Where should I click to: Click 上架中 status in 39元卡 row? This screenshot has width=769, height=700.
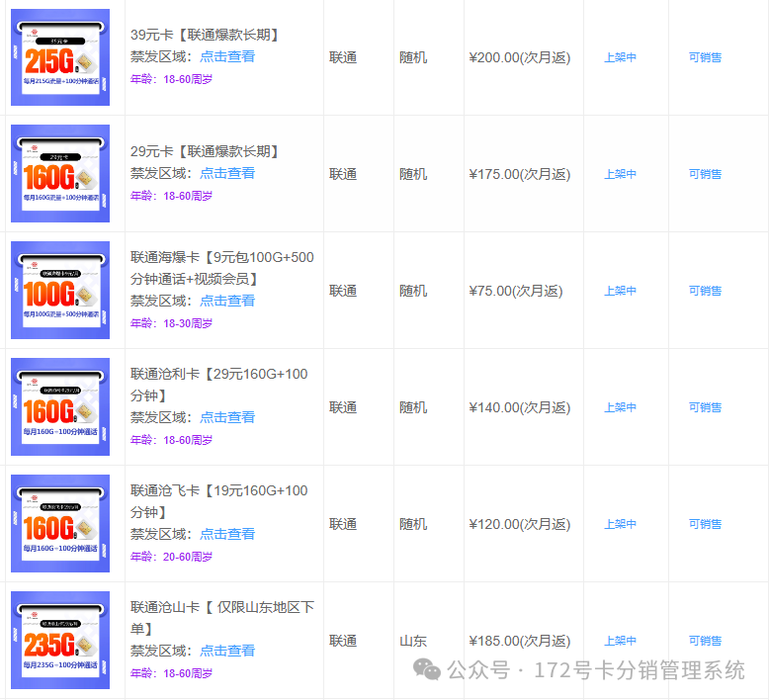(x=620, y=57)
